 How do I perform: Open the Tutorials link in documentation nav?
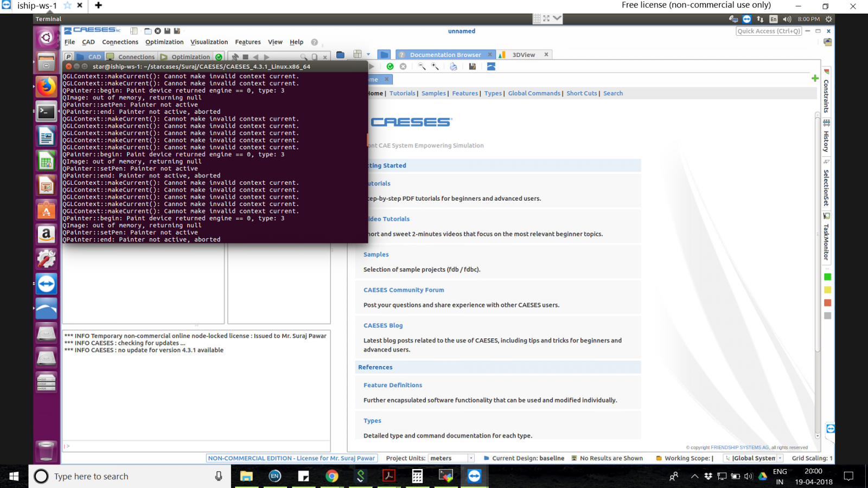tap(402, 93)
